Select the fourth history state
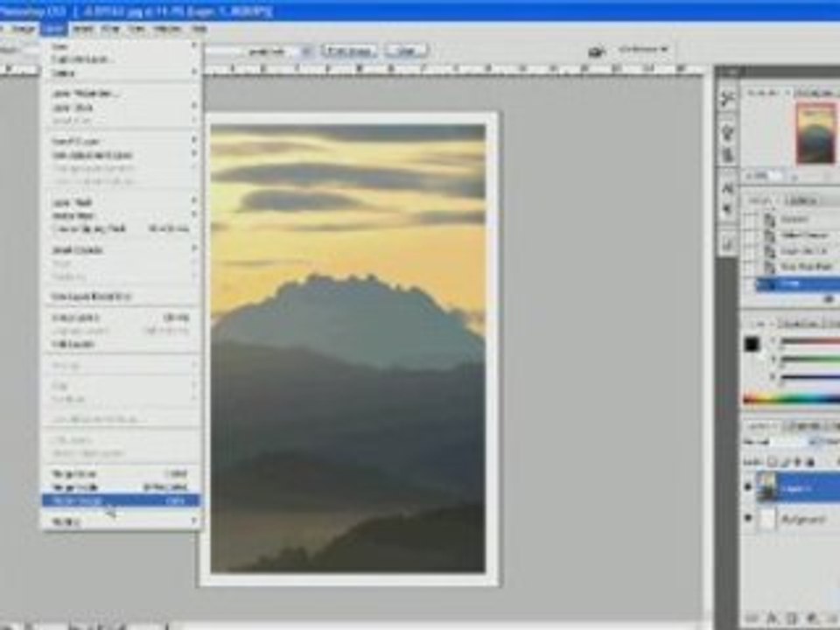840x630 pixels. (797, 267)
